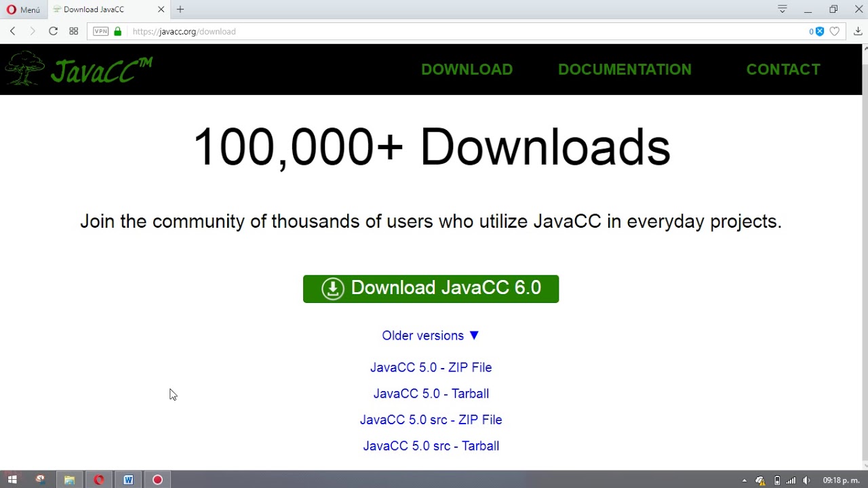This screenshot has height=488, width=868.
Task: Collapse the Older versions expander
Action: [431, 335]
